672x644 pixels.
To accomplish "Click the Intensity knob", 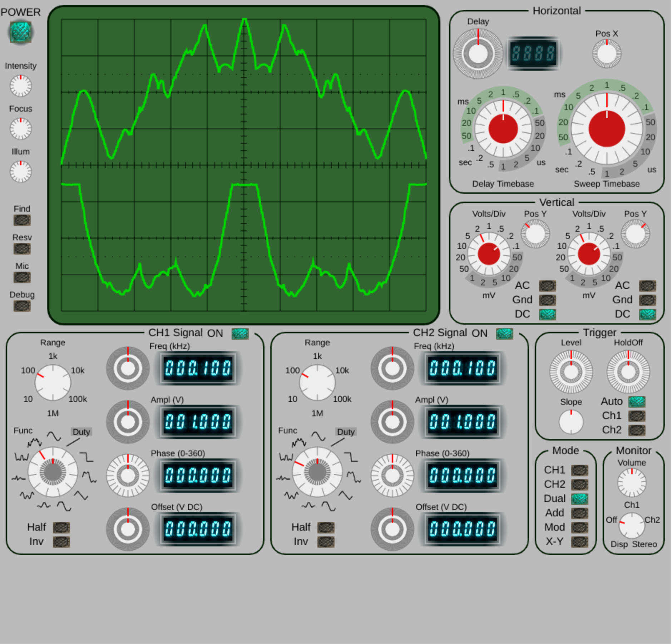I will click(21, 86).
